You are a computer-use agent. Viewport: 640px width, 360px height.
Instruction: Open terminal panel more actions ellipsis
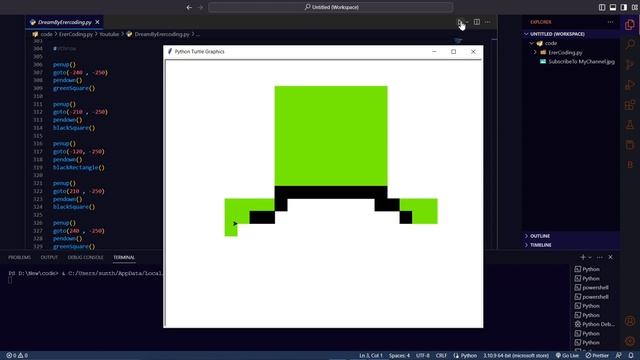pyautogui.click(x=600, y=257)
